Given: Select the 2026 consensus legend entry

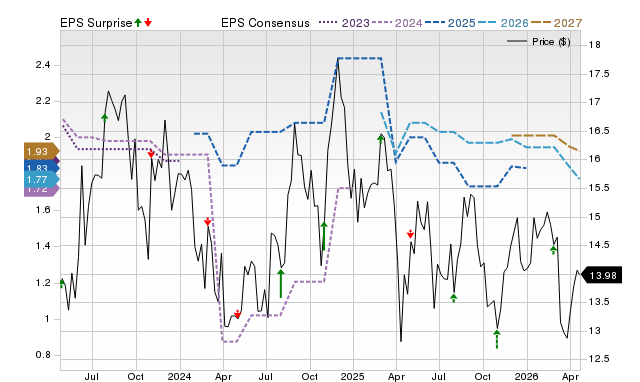Looking at the screenshot, I should (504, 23).
